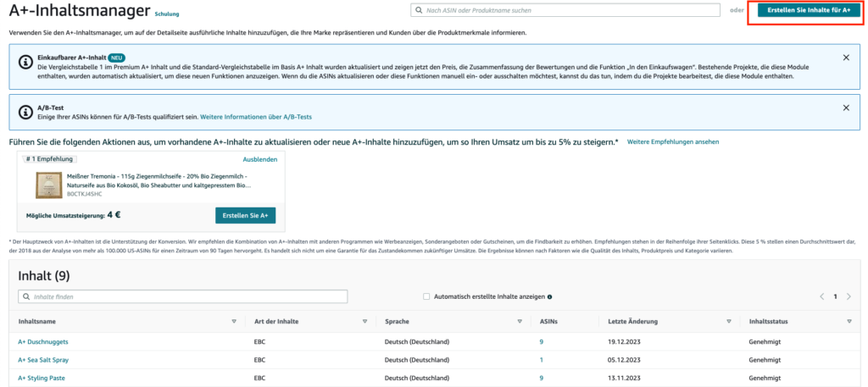Image resolution: width=868 pixels, height=387 pixels.
Task: Click date 13.11.2023 in Styling Paste row
Action: click(624, 379)
